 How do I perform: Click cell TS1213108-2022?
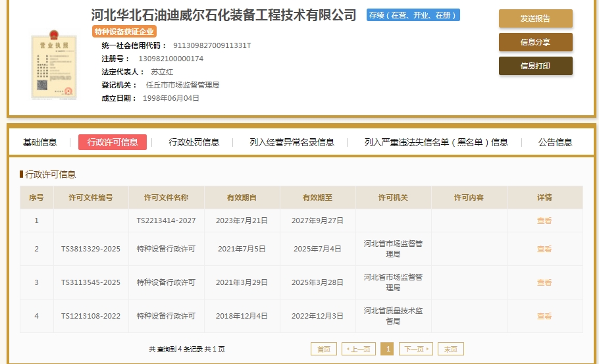pyautogui.click(x=91, y=316)
